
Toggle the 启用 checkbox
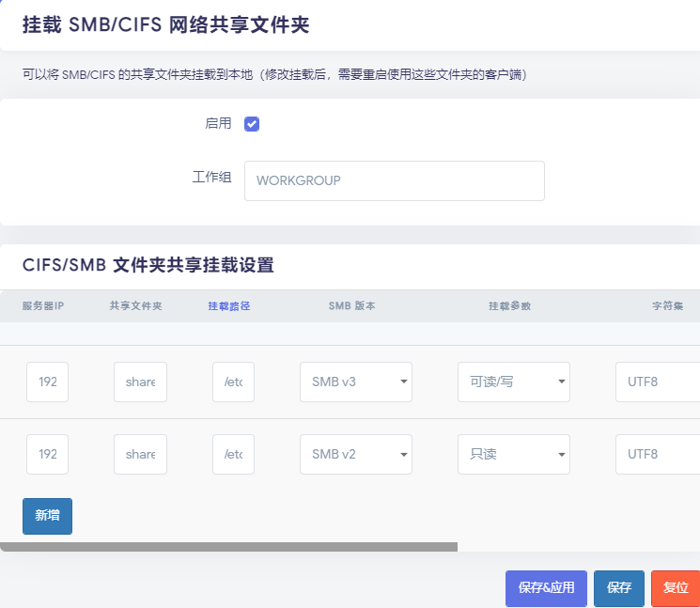click(x=252, y=124)
